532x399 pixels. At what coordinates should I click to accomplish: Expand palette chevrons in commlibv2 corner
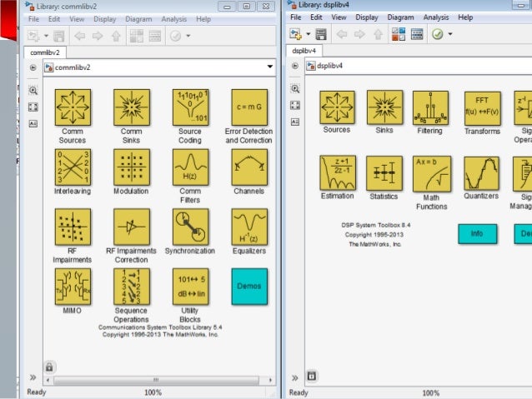point(33,377)
